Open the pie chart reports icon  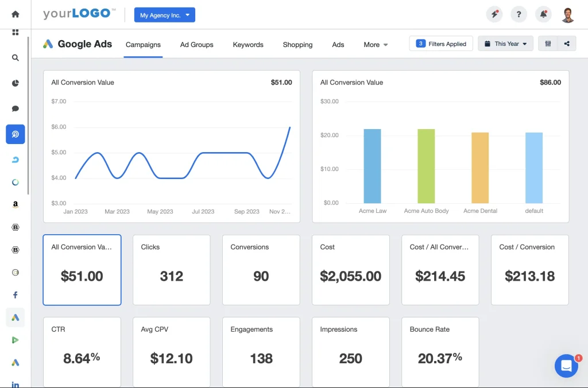click(x=16, y=83)
